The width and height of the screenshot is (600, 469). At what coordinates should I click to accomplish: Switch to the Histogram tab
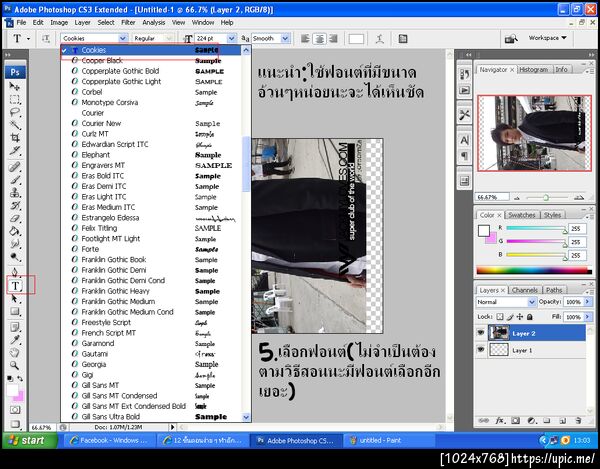click(x=533, y=69)
